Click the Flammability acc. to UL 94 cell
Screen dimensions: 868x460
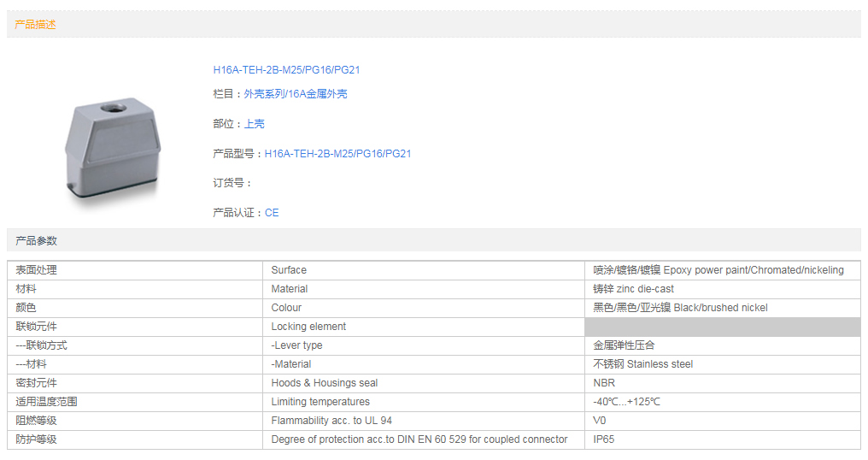[x=331, y=421]
